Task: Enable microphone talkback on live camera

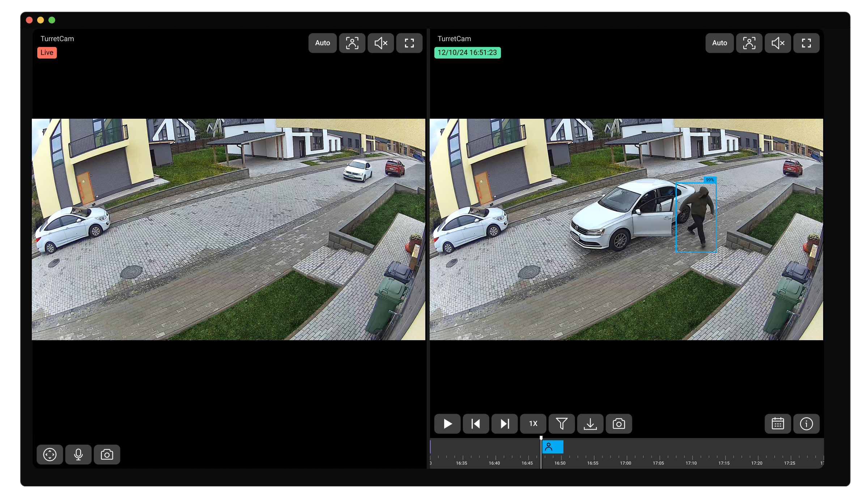Action: pyautogui.click(x=78, y=454)
